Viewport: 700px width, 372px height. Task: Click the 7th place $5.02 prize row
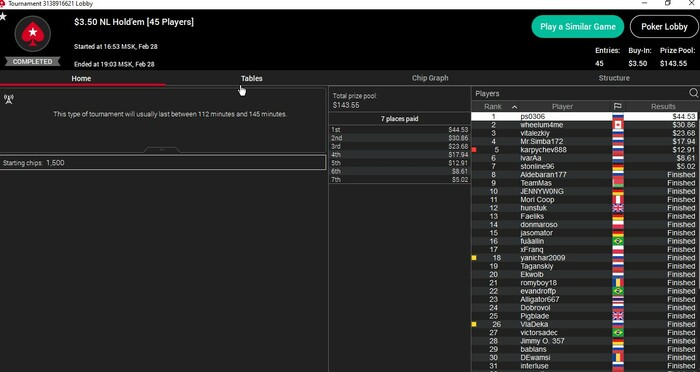pyautogui.click(x=400, y=180)
